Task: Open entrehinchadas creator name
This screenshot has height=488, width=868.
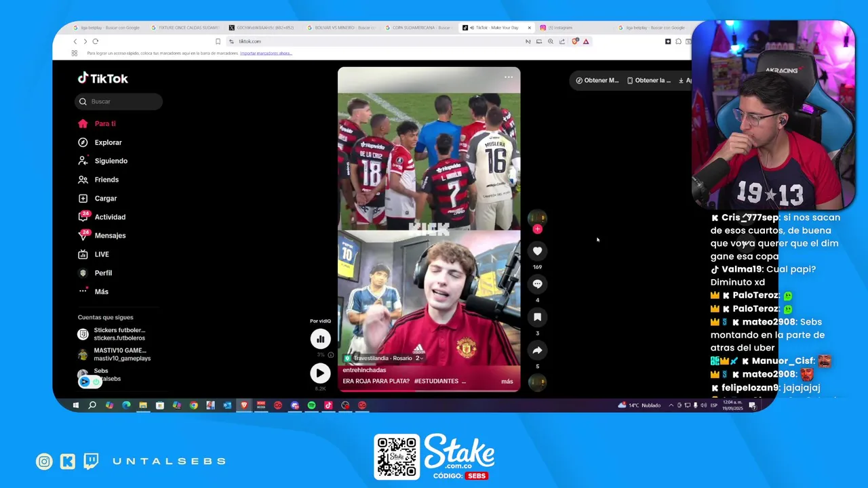Action: tap(364, 370)
